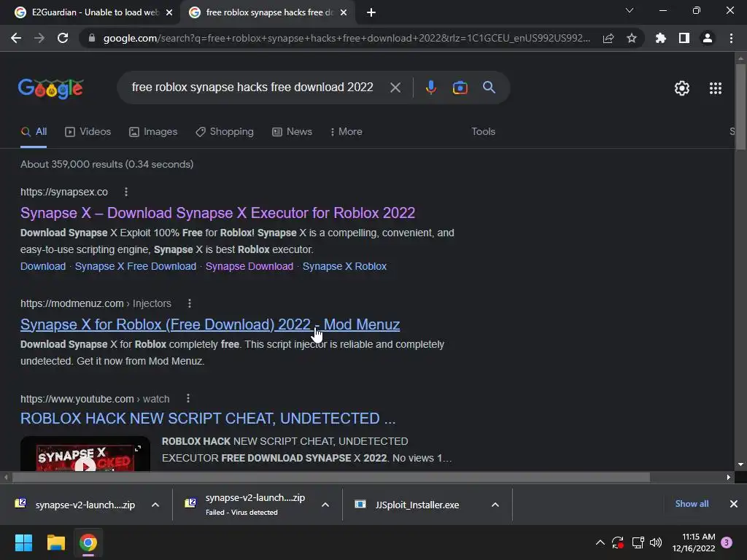Click the failed virus-detected synapse zip
747x560 pixels.
click(x=246, y=505)
